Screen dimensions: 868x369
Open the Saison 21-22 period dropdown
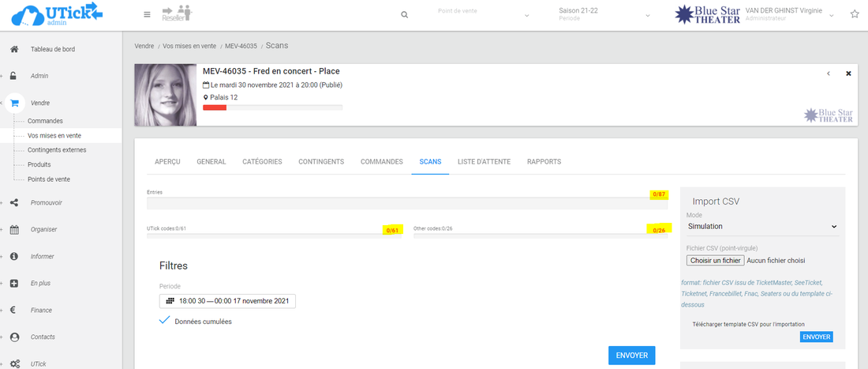[x=604, y=15]
